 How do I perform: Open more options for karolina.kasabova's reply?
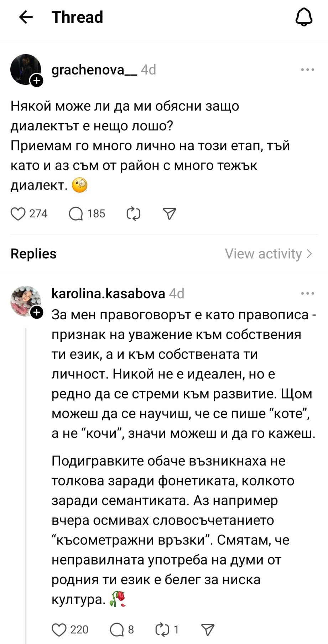(307, 294)
